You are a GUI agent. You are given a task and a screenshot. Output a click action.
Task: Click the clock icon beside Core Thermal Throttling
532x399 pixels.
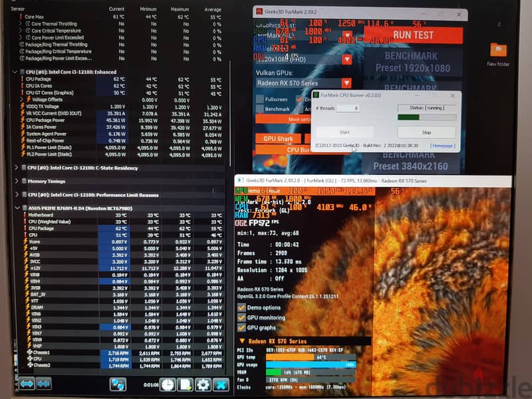click(28, 24)
